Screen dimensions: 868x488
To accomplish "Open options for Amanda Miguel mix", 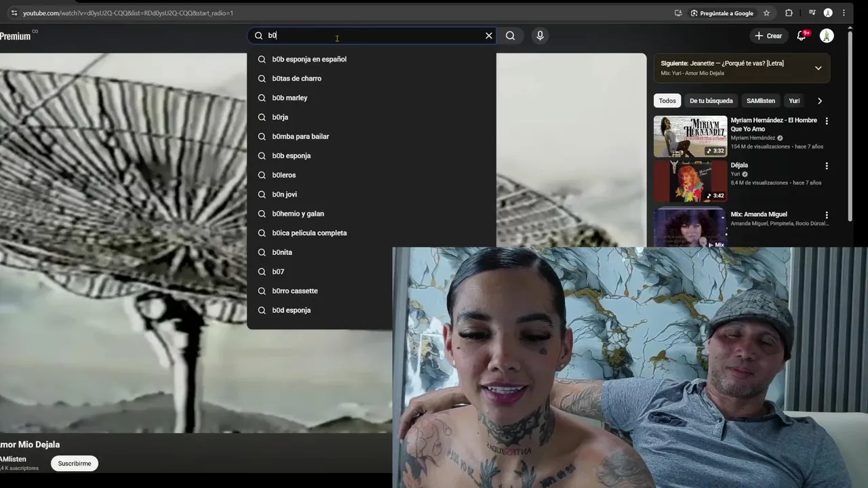I will pos(826,216).
